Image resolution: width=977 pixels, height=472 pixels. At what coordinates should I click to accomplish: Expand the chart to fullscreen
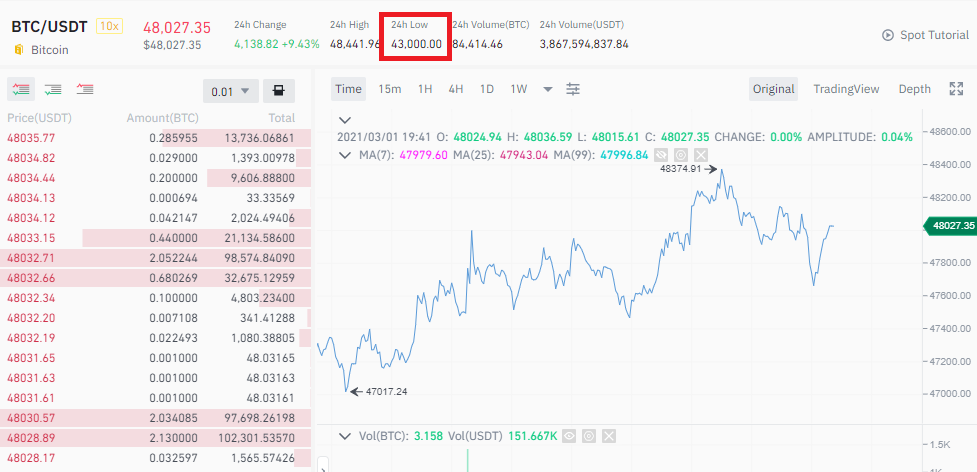956,89
